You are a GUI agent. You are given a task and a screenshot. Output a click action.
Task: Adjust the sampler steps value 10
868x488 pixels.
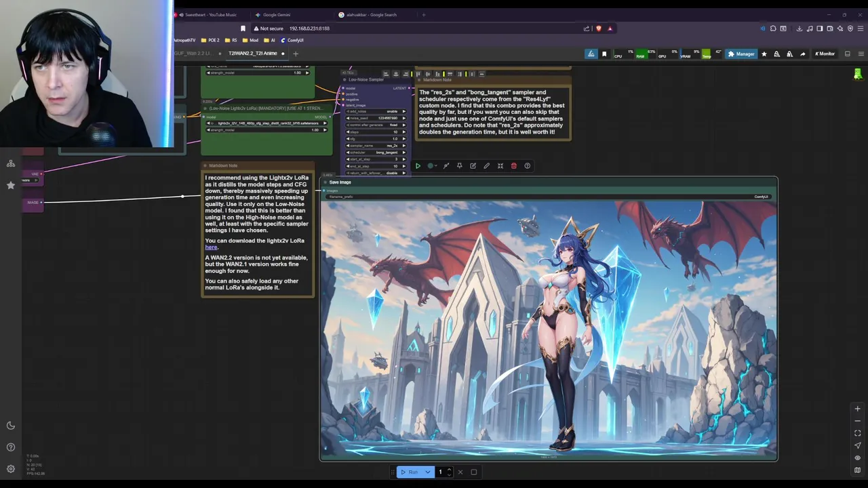pyautogui.click(x=376, y=131)
